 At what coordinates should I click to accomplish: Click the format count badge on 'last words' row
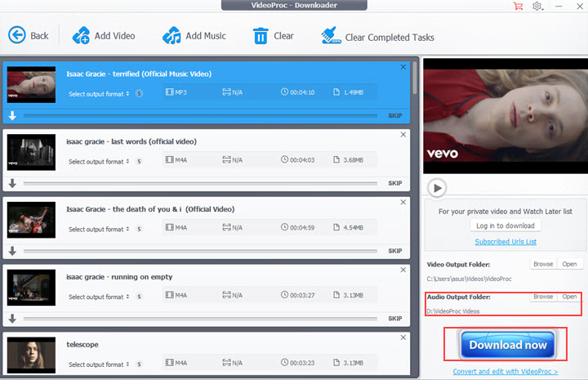(x=139, y=161)
